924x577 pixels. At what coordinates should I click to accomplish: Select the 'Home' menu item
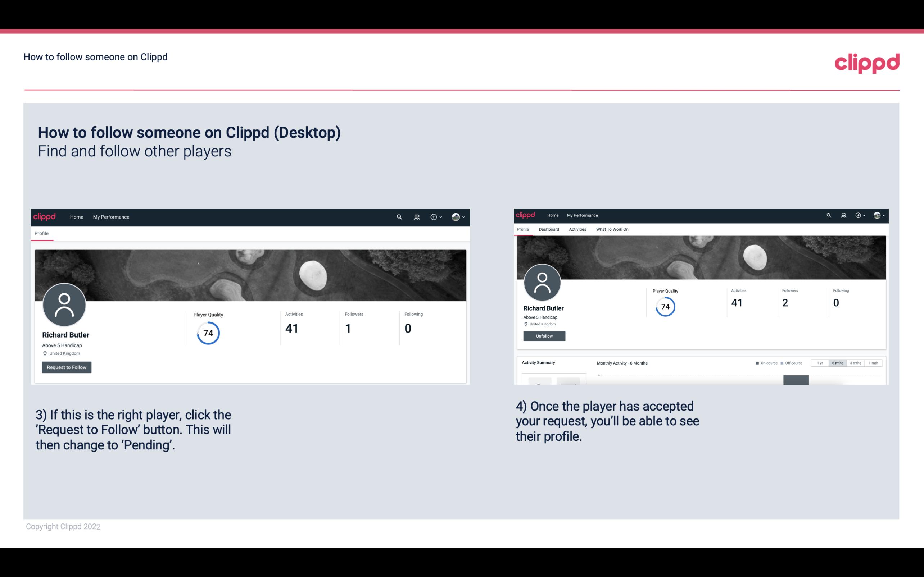[77, 217]
